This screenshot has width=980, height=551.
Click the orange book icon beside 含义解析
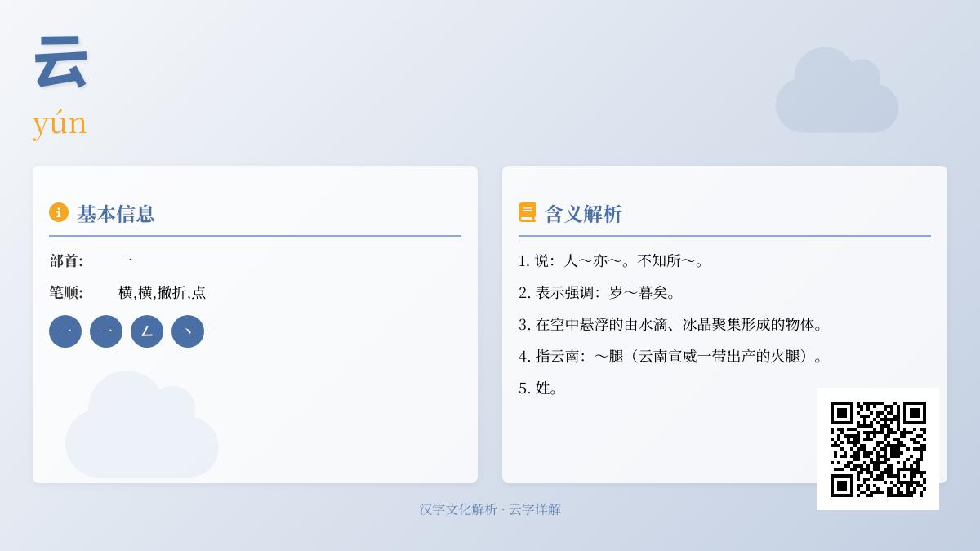coord(528,212)
